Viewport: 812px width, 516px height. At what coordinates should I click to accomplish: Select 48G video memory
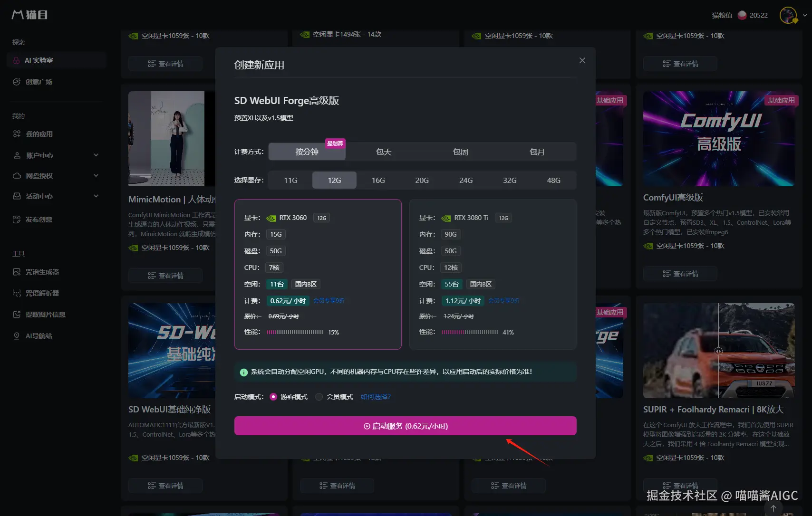coord(554,180)
